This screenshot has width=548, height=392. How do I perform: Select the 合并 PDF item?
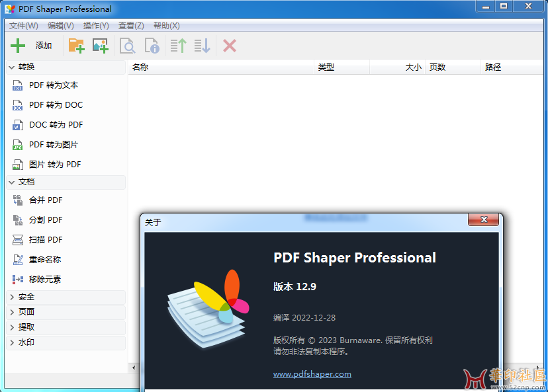tap(46, 200)
